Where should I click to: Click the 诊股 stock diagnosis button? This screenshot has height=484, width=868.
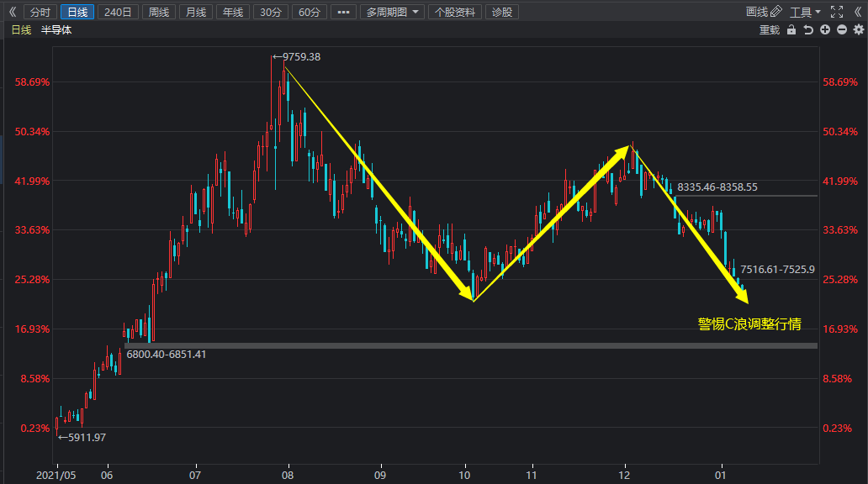click(502, 12)
